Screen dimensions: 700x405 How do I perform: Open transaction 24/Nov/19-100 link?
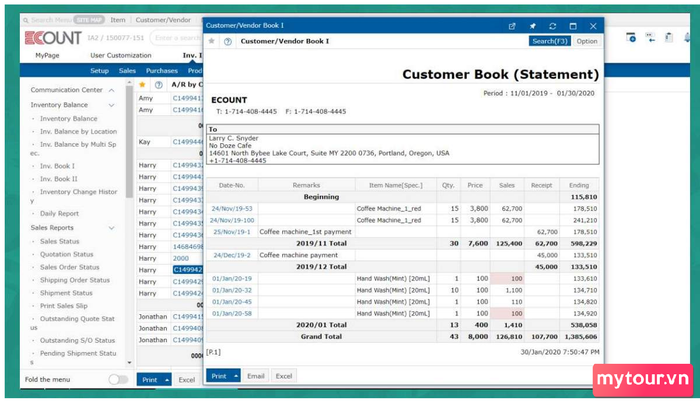[x=232, y=220]
